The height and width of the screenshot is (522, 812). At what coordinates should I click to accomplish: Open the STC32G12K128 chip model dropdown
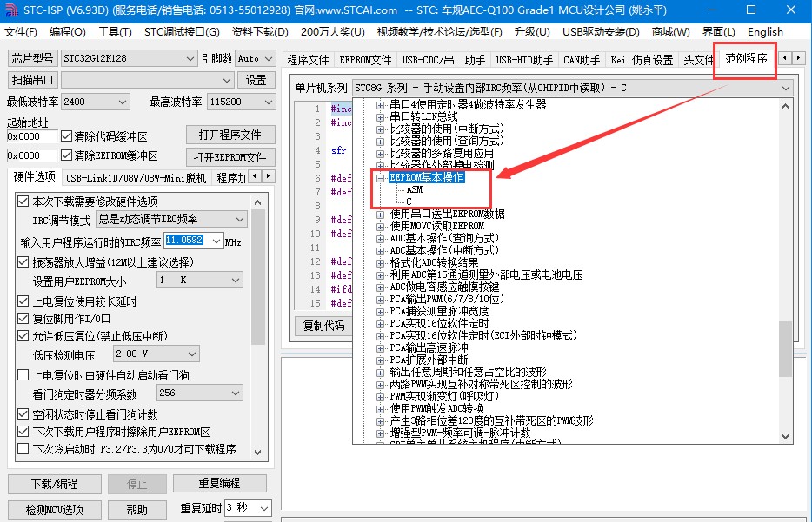point(129,58)
